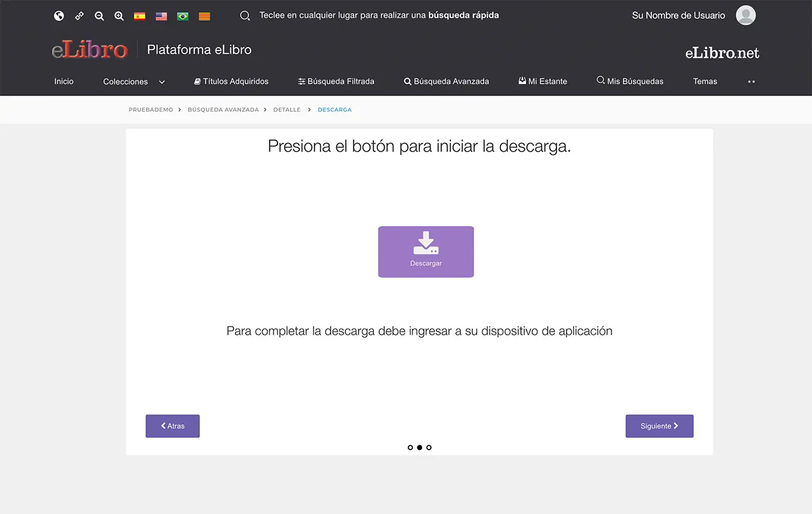The height and width of the screenshot is (514, 812).
Task: Open Títulos Adquiridos in navigation bar
Action: tap(231, 81)
